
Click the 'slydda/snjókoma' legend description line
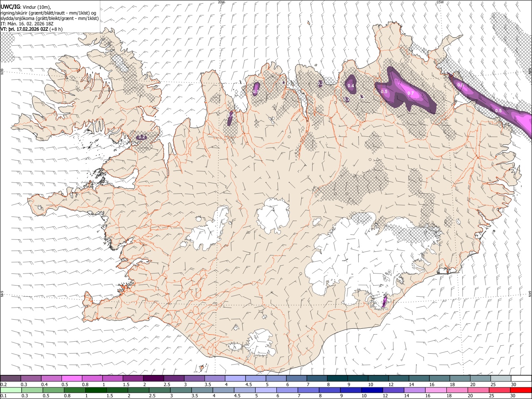49,18
